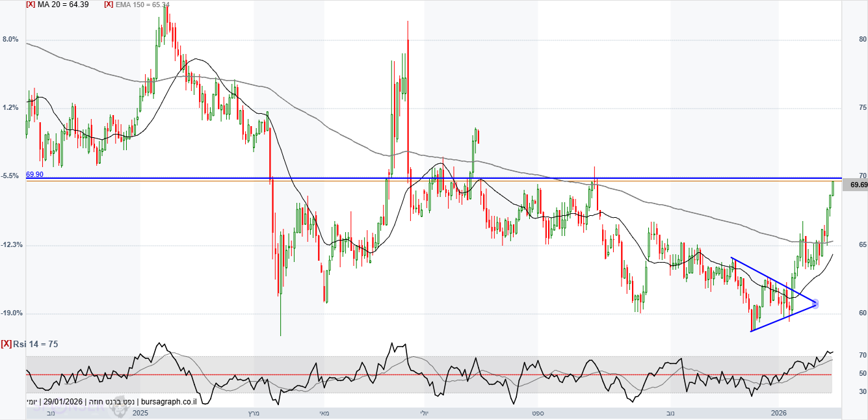The width and height of the screenshot is (868, 420).
Task: Click the יולי month label on time axis
Action: click(x=424, y=413)
